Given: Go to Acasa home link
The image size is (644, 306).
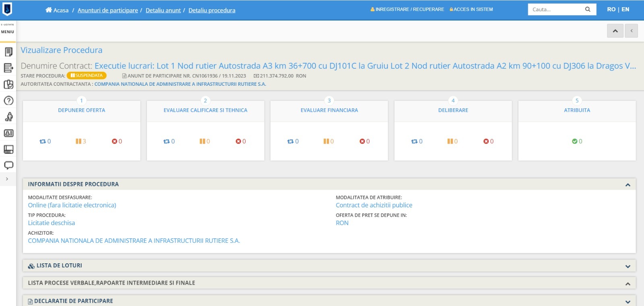Looking at the screenshot, I should [x=57, y=10].
